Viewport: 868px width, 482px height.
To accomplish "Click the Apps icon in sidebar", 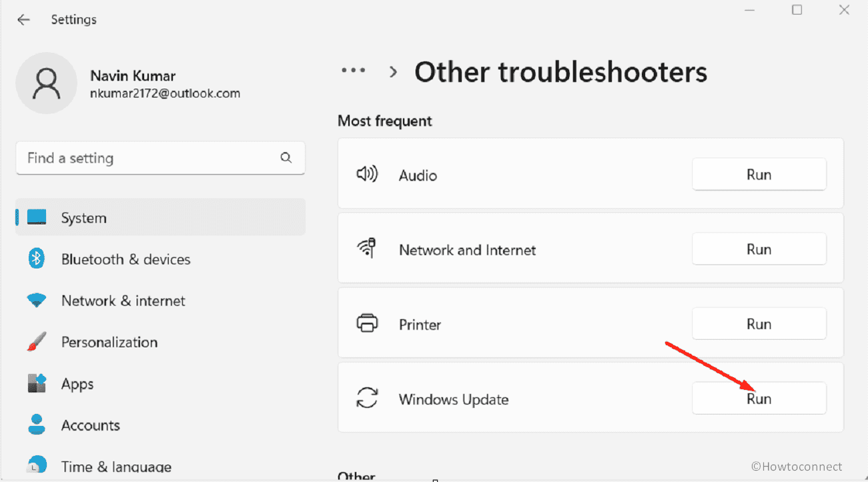I will point(37,384).
